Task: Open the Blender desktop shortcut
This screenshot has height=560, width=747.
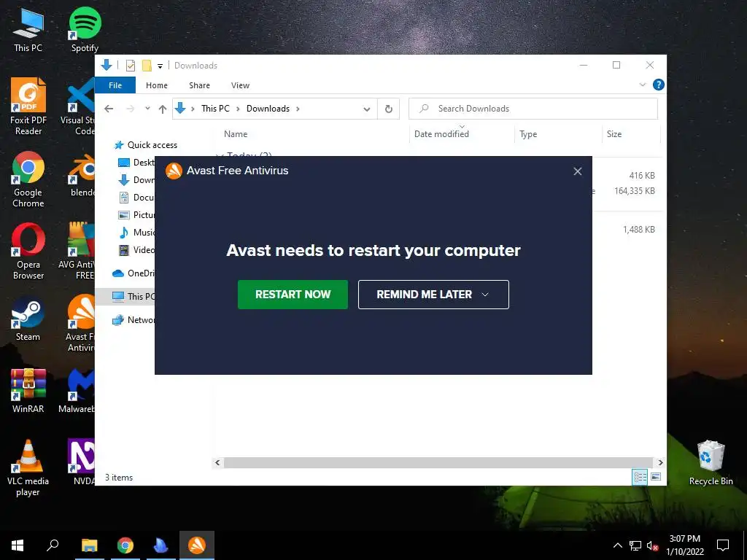Action: pos(82,175)
